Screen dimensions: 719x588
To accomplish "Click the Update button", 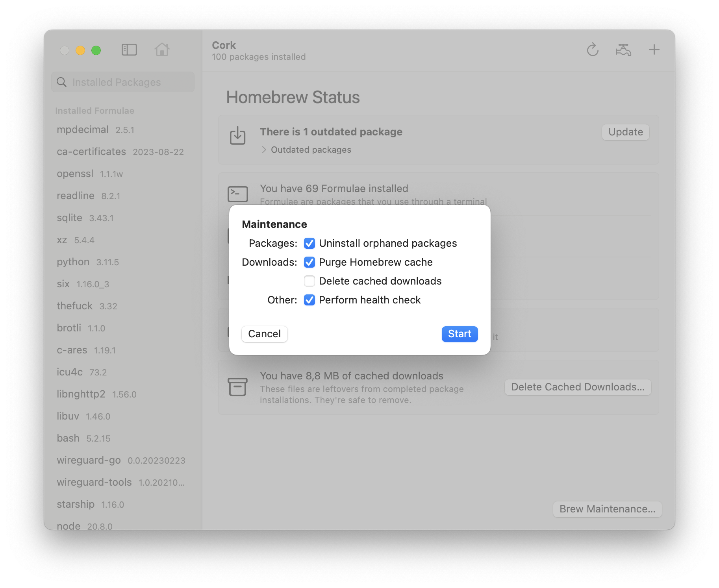I will click(x=625, y=132).
